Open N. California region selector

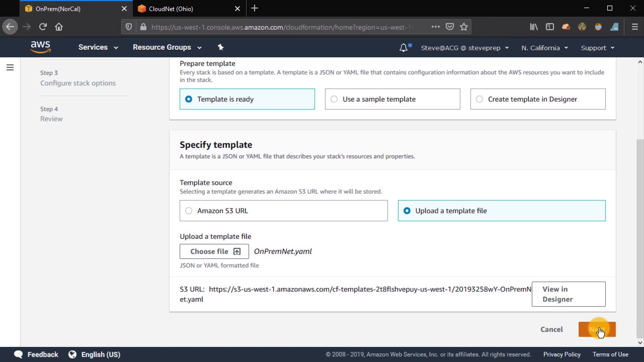[544, 48]
